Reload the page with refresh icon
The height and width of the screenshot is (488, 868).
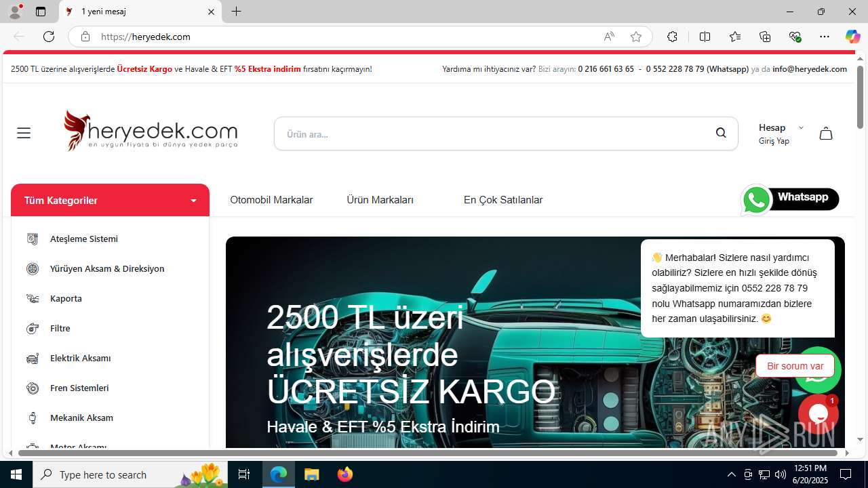49,37
